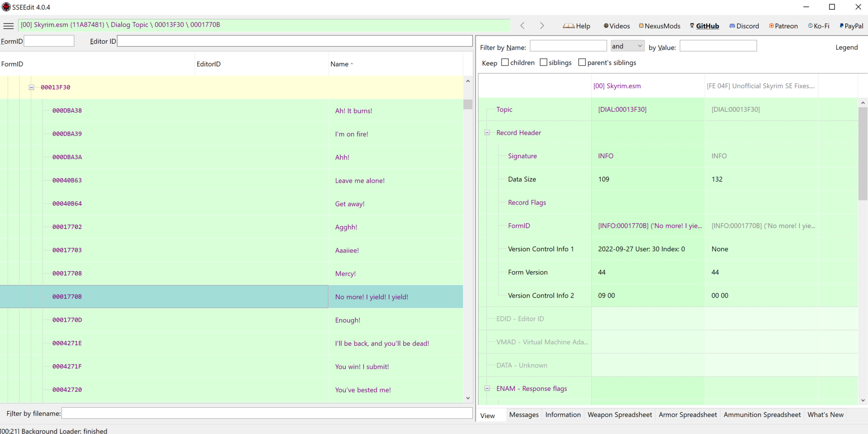The width and height of the screenshot is (868, 434).
Task: Click the back navigation arrow
Action: 523,26
